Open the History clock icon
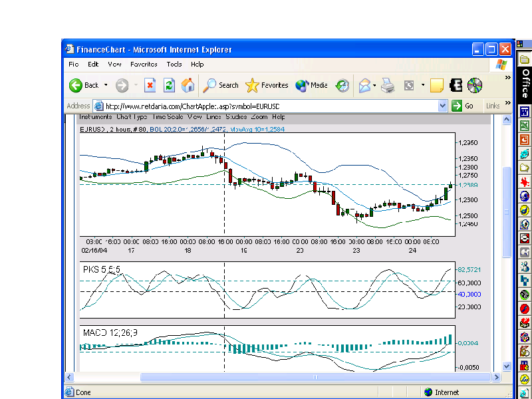The image size is (532, 399). point(342,86)
